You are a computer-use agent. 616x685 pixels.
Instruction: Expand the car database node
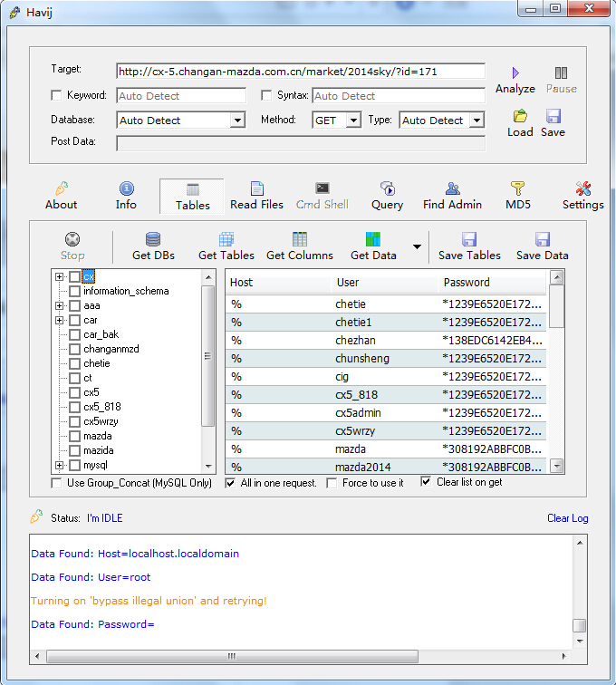click(60, 320)
